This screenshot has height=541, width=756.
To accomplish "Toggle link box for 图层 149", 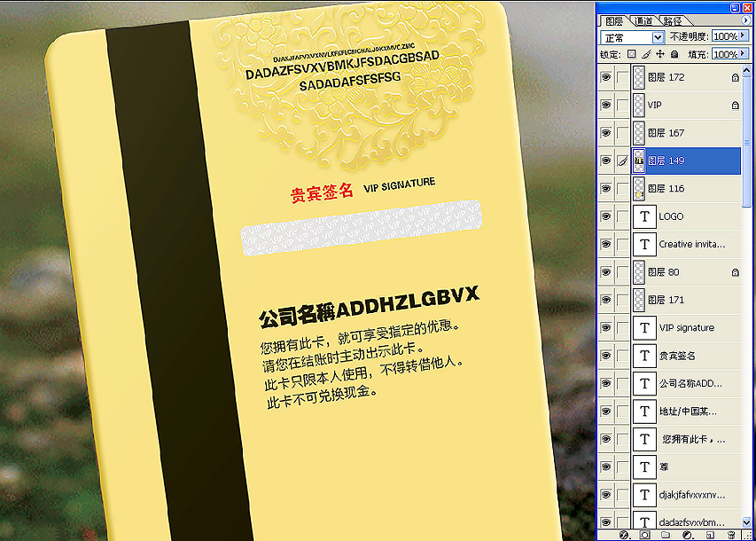I will 622,161.
